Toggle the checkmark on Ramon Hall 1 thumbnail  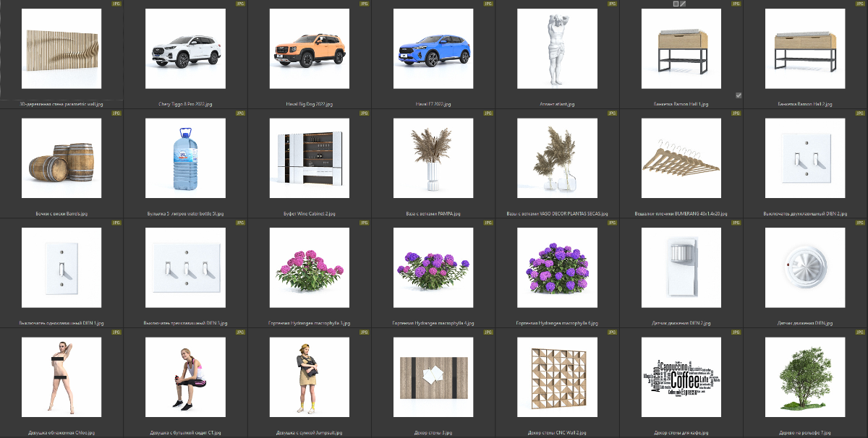[738, 95]
